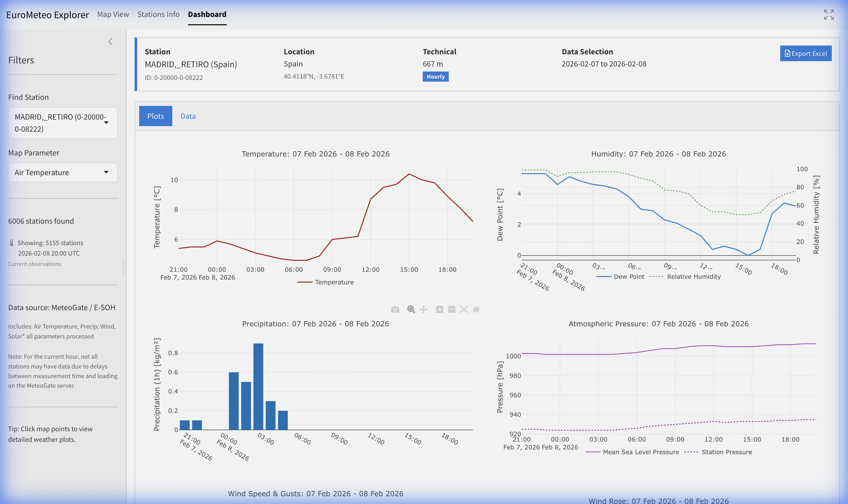Switch to the Data view of the plots panel
848x504 pixels.
(188, 116)
